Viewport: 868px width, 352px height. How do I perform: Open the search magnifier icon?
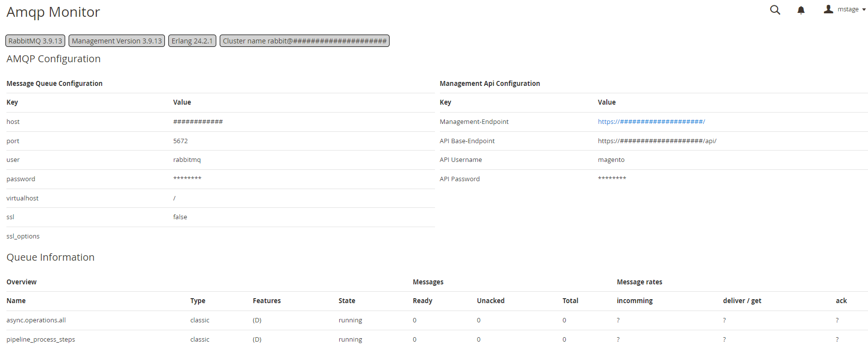775,10
